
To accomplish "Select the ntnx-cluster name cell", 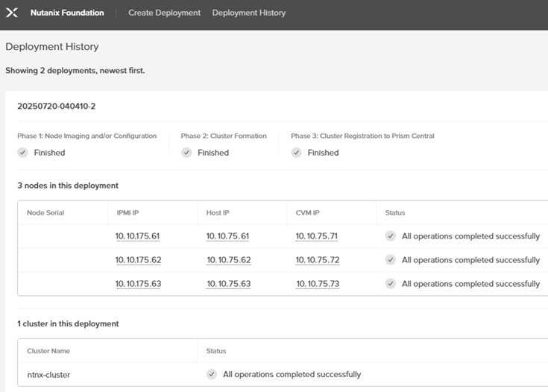I will coord(48,375).
